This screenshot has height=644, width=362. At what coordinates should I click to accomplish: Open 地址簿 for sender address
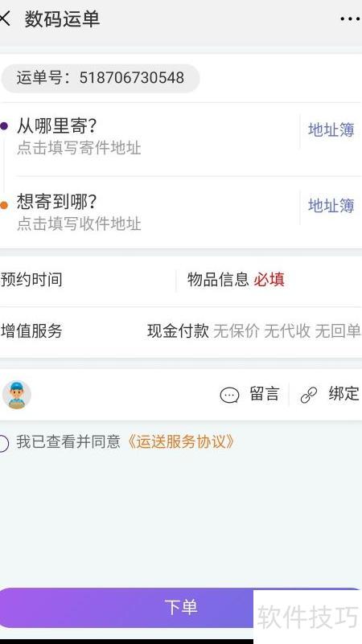pyautogui.click(x=331, y=129)
